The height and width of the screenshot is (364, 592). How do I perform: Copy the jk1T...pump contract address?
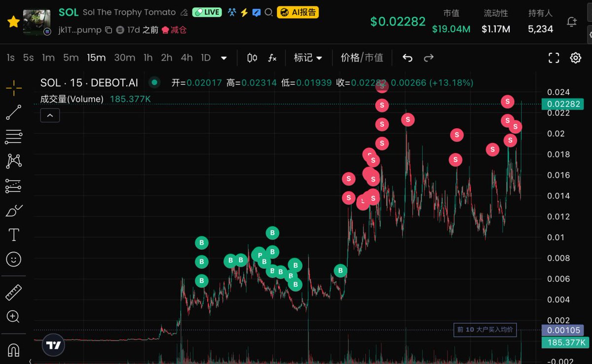(x=109, y=30)
